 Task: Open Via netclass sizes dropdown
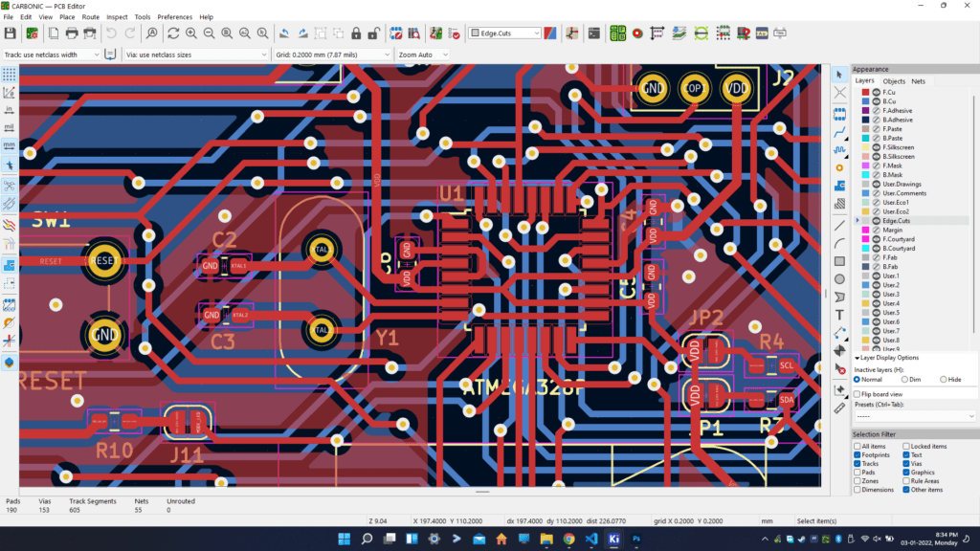(x=195, y=55)
